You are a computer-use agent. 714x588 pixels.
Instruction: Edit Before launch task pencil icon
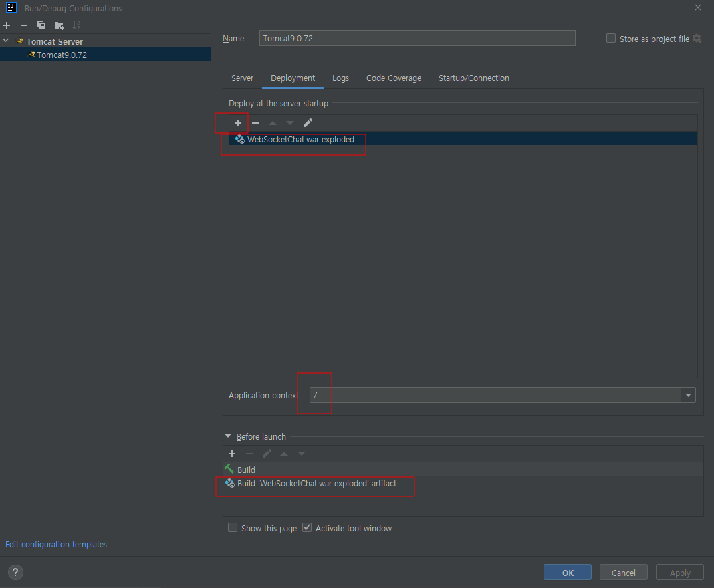click(x=267, y=454)
